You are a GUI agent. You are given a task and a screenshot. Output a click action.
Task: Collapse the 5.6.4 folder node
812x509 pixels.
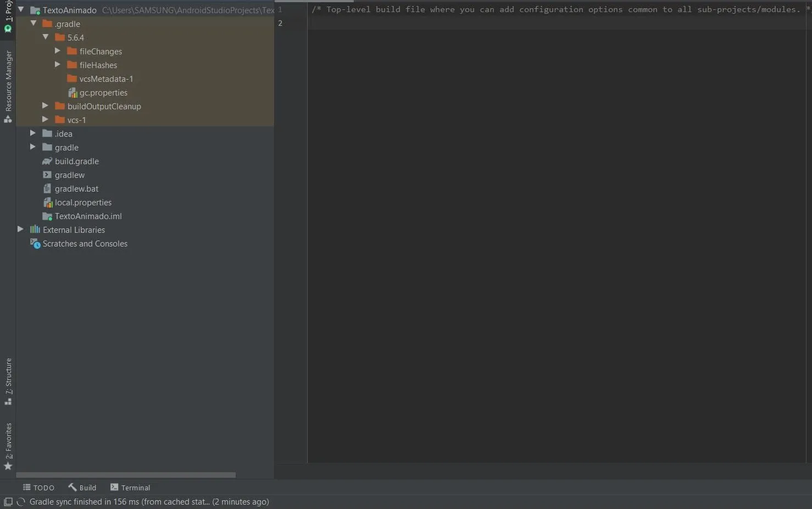[x=46, y=37]
